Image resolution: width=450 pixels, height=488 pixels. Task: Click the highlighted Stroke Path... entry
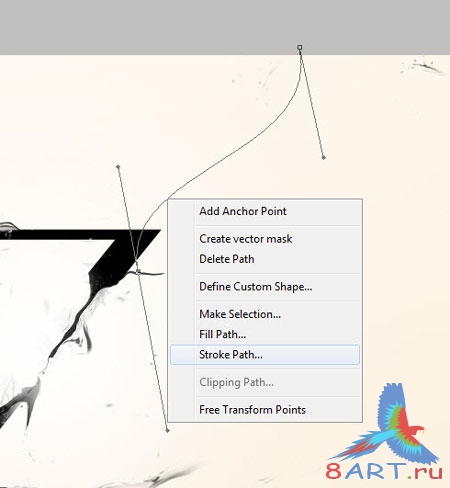(x=265, y=355)
